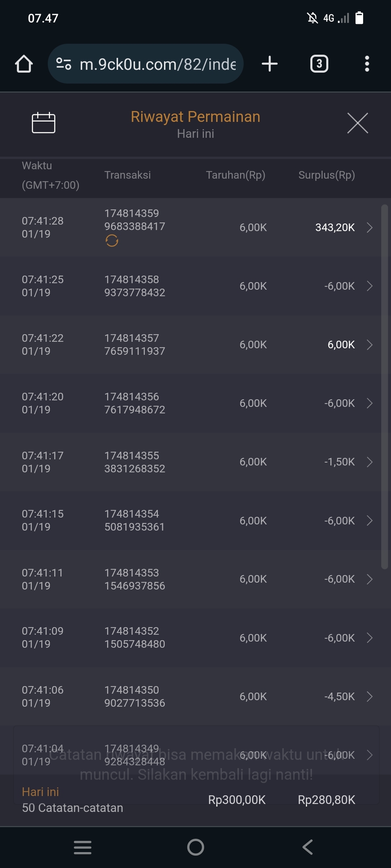391x868 pixels.
Task: Tap the address bar URL m.9ck0u.com
Action: coord(157,64)
